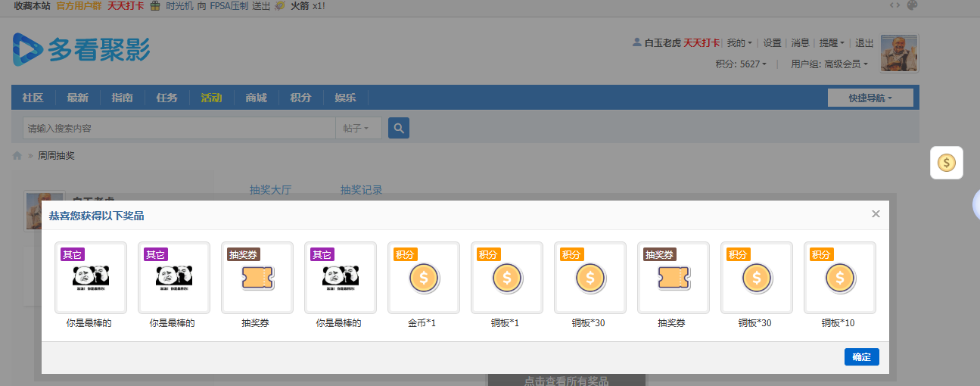Click 收藏本站 in the top bar
980x386 pixels.
(33, 5)
